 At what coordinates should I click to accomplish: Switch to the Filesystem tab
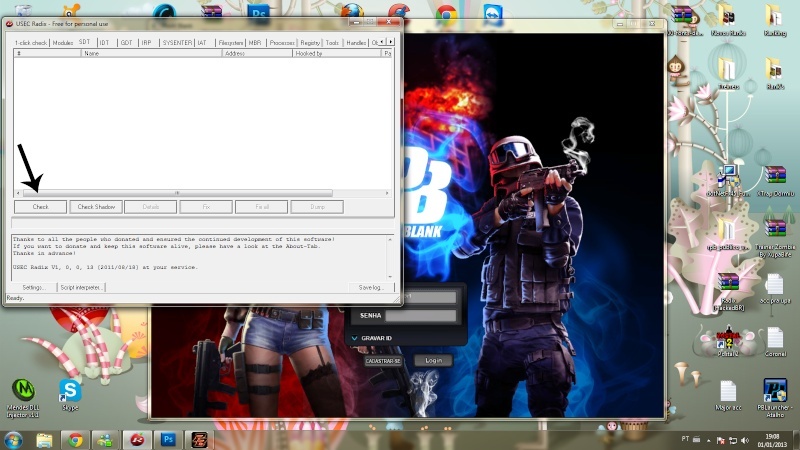coord(231,43)
